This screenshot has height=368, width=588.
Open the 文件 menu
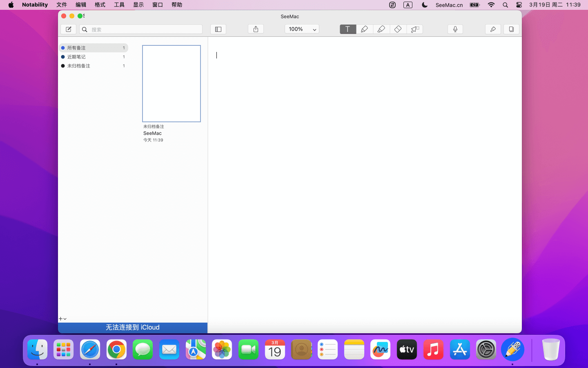tap(62, 5)
